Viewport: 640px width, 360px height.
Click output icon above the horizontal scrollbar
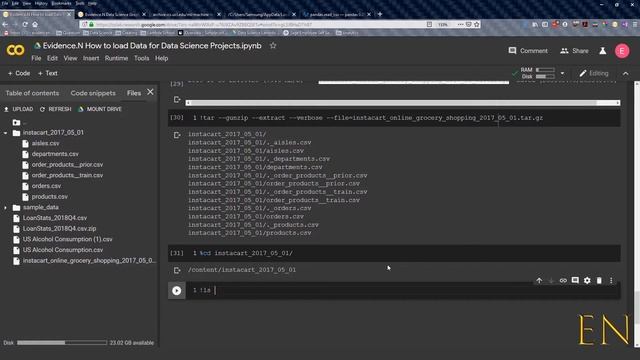coord(177,100)
